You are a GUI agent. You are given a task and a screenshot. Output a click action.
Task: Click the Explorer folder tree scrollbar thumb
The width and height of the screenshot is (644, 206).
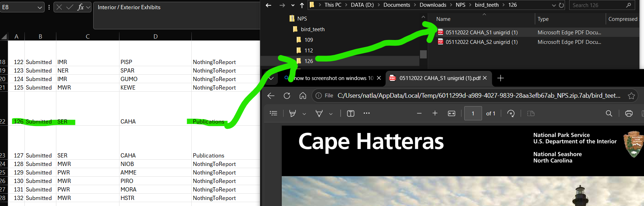[423, 54]
